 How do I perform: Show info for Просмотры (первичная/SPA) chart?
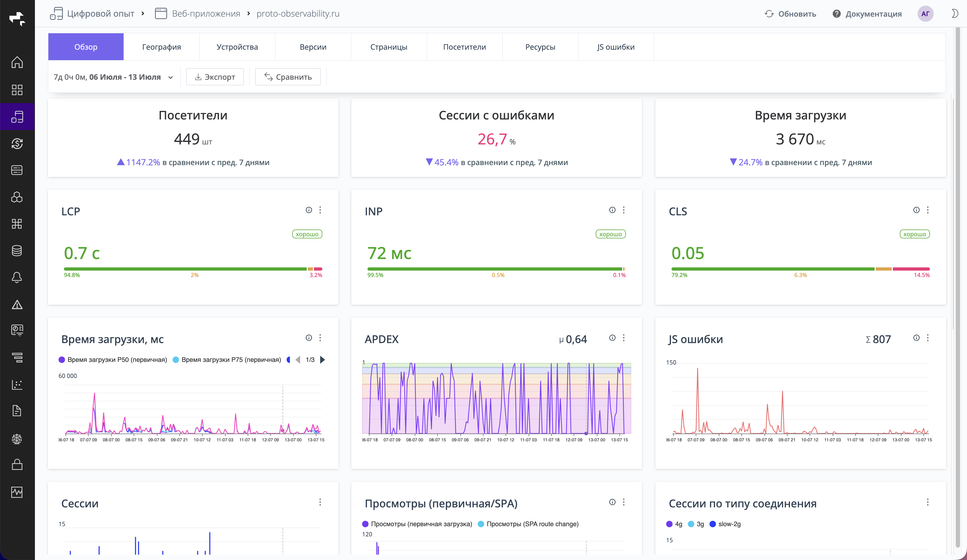click(612, 502)
